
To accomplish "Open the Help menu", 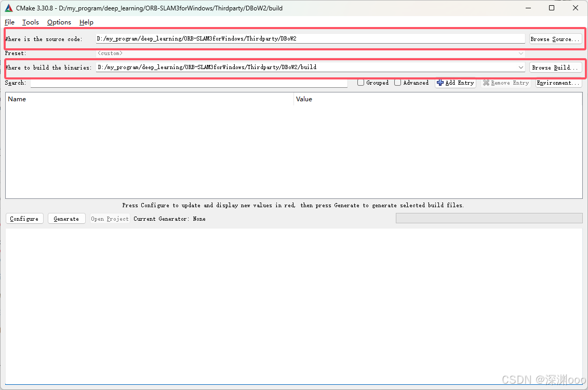I will [x=86, y=22].
